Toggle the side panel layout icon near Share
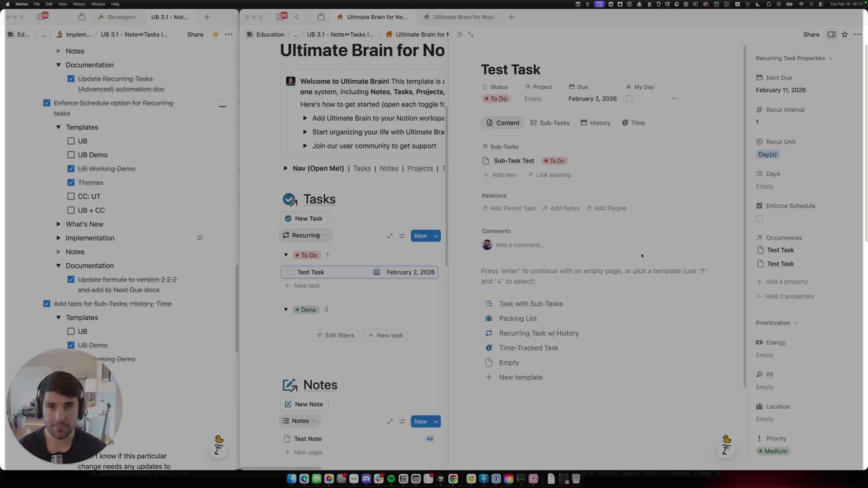The image size is (868, 488). pyautogui.click(x=831, y=35)
